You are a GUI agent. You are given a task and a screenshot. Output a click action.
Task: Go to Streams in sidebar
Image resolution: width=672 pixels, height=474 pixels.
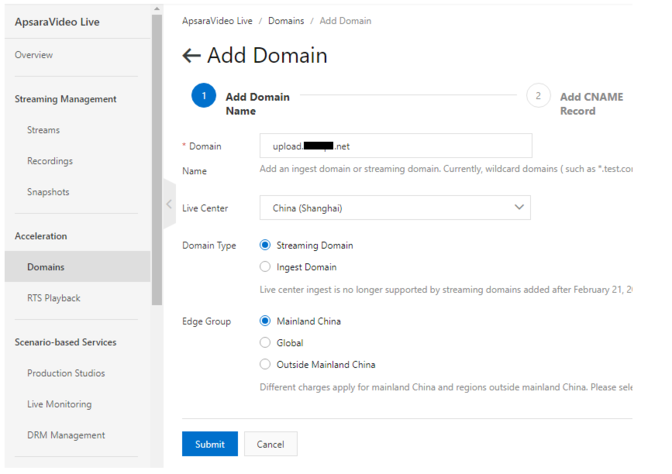[x=43, y=130]
